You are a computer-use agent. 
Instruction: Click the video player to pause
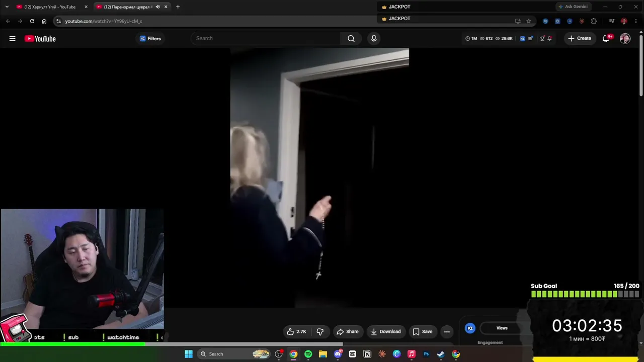[319, 177]
